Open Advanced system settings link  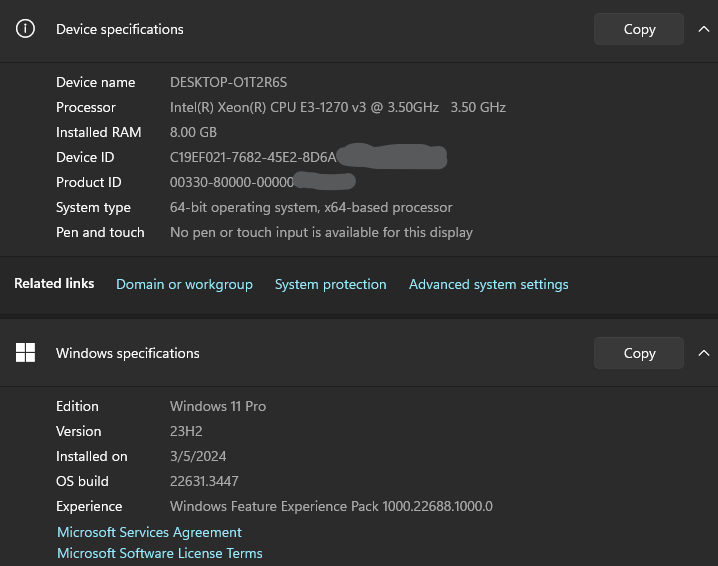coord(488,284)
